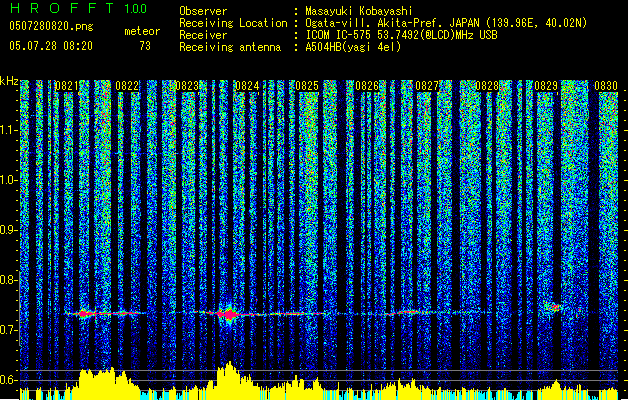Click the 0825 time marker

click(307, 86)
